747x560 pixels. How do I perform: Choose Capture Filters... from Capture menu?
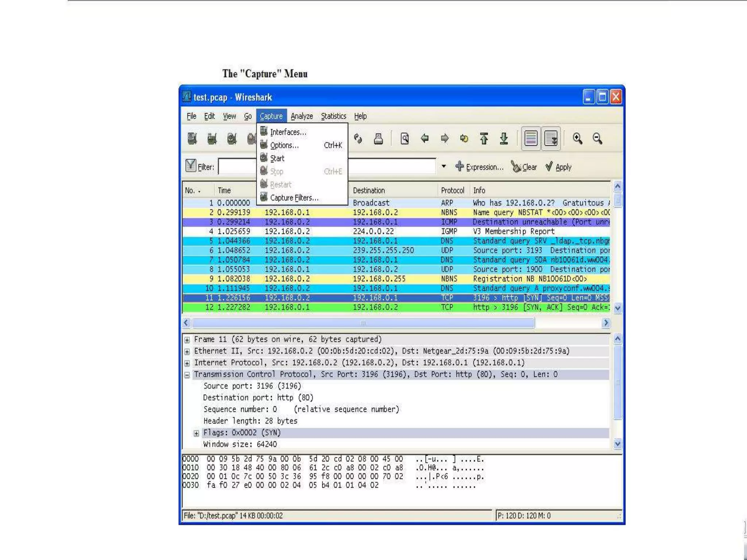pyautogui.click(x=294, y=198)
